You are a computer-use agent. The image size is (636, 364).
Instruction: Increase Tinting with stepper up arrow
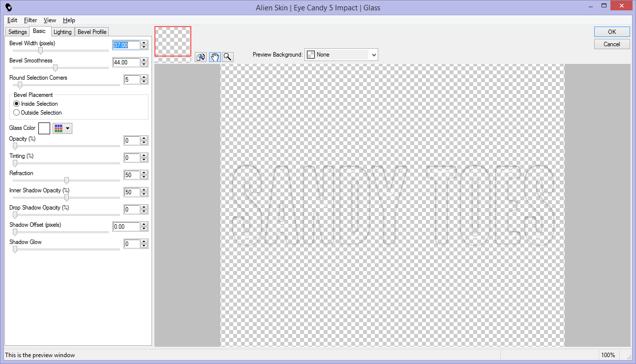(144, 156)
